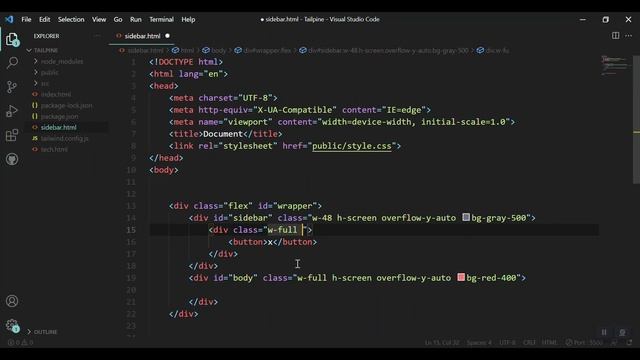
Task: Click line number 15 in the gutter
Action: tap(131, 230)
